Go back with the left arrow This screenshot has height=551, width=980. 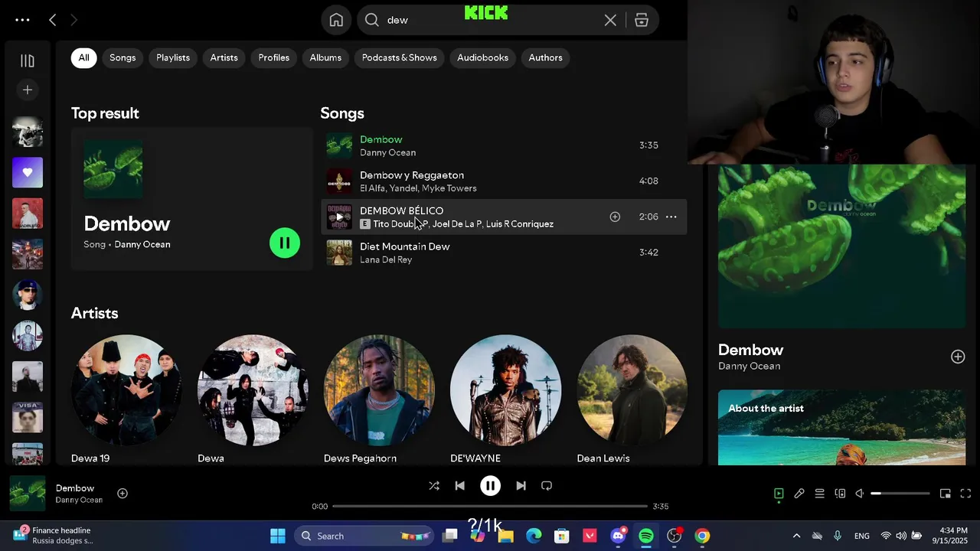(x=52, y=20)
